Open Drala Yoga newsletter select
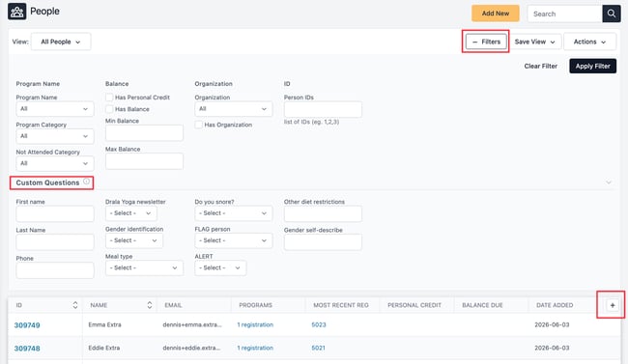Image resolution: width=628 pixels, height=364 pixels. click(x=131, y=213)
